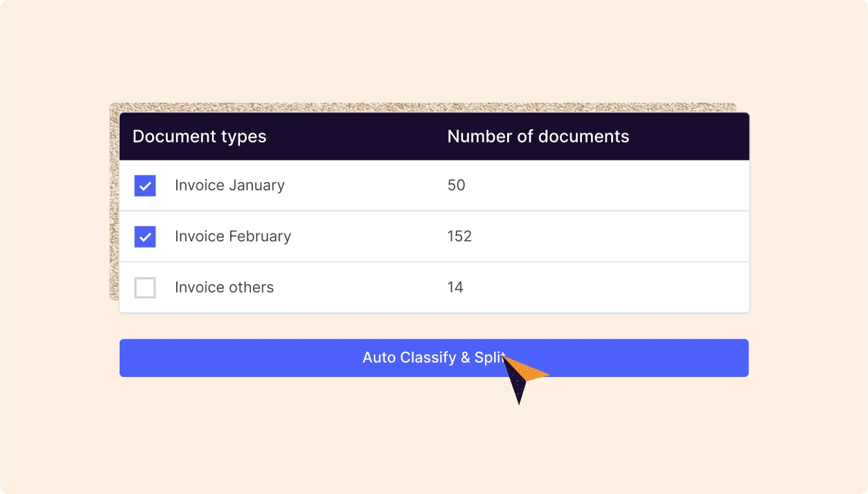Select the Invoice January row label
This screenshot has width=868, height=494.
click(230, 185)
